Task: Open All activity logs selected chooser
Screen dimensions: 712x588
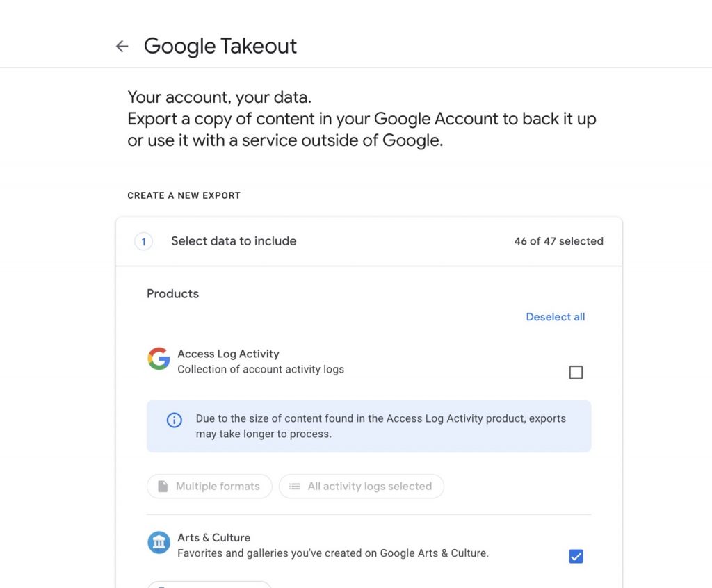Action: click(x=362, y=487)
